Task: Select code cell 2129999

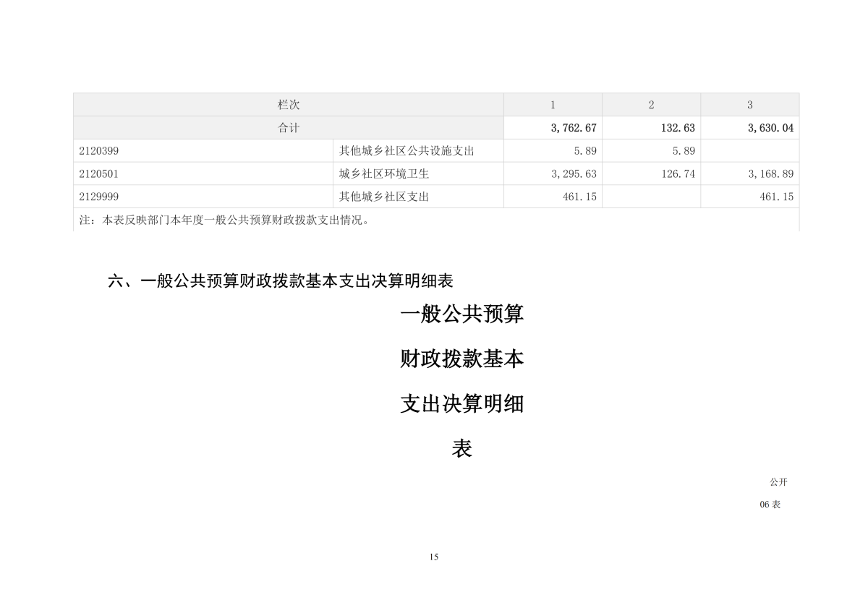Action: click(x=203, y=197)
